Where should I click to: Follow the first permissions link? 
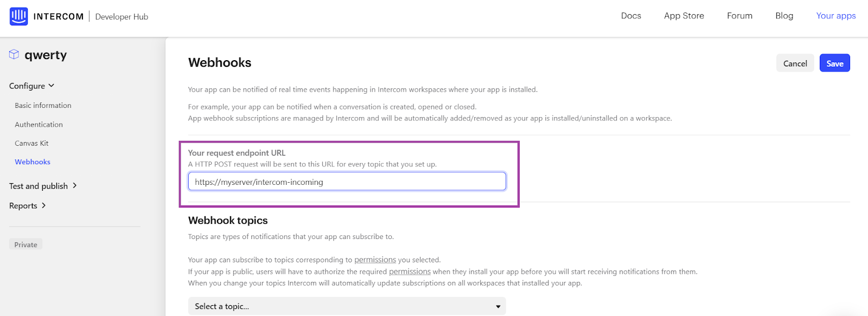tap(375, 260)
